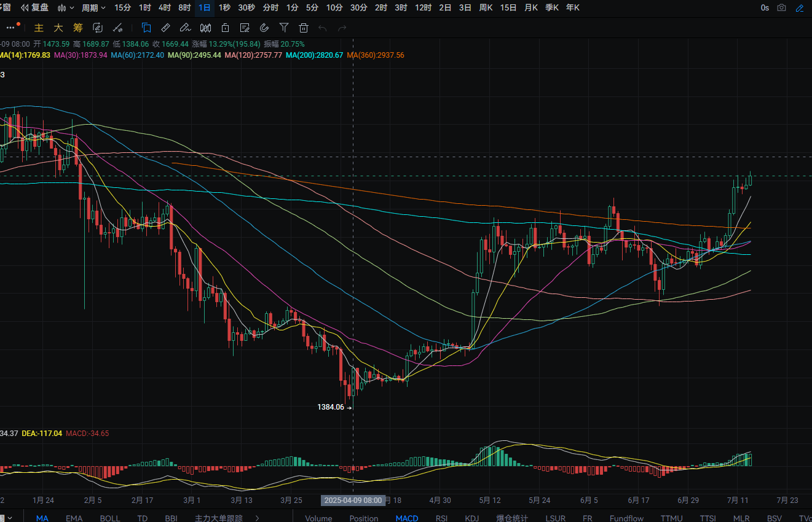Toggle the 筹 chip distribution indicator
Screen dimensions: 812x522
click(77, 28)
